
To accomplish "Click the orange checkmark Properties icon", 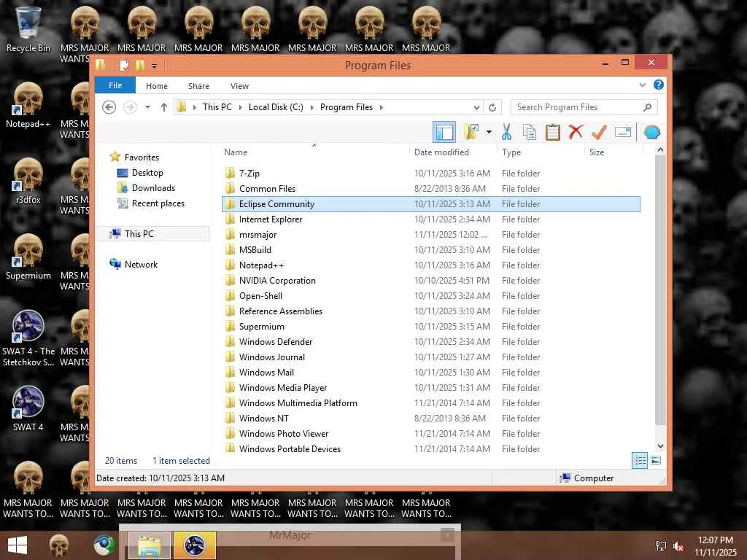I will pyautogui.click(x=599, y=132).
